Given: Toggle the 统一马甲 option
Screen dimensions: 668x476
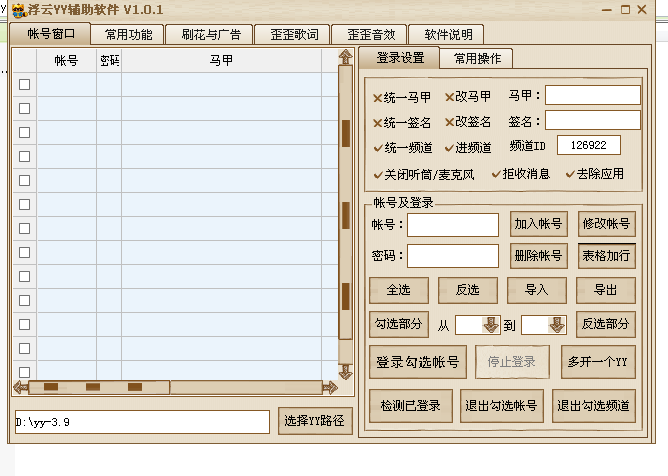Looking at the screenshot, I should tap(402, 98).
